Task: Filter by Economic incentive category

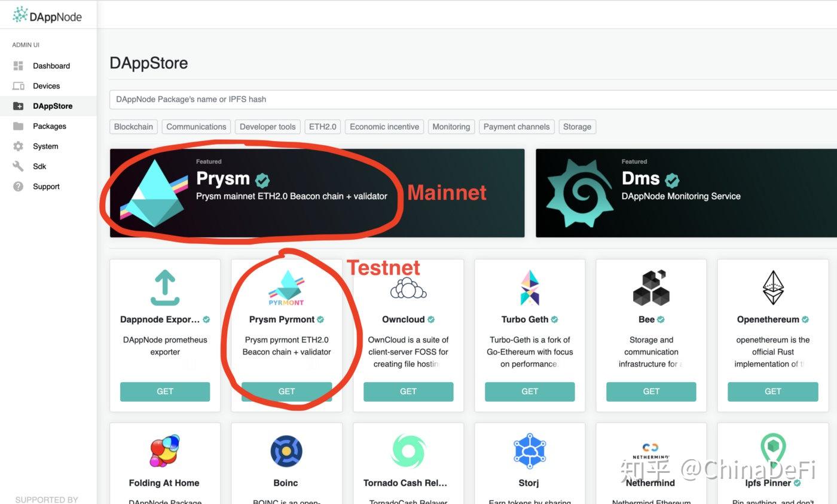Action: (x=384, y=127)
